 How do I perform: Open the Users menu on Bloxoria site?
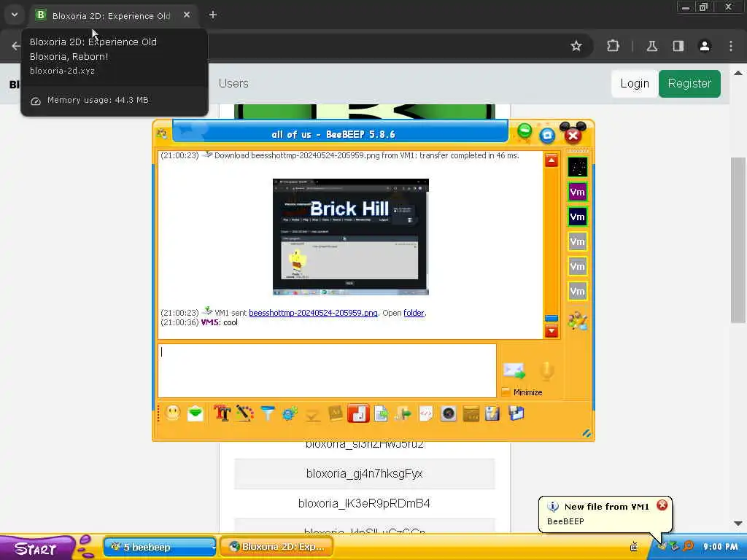(233, 83)
